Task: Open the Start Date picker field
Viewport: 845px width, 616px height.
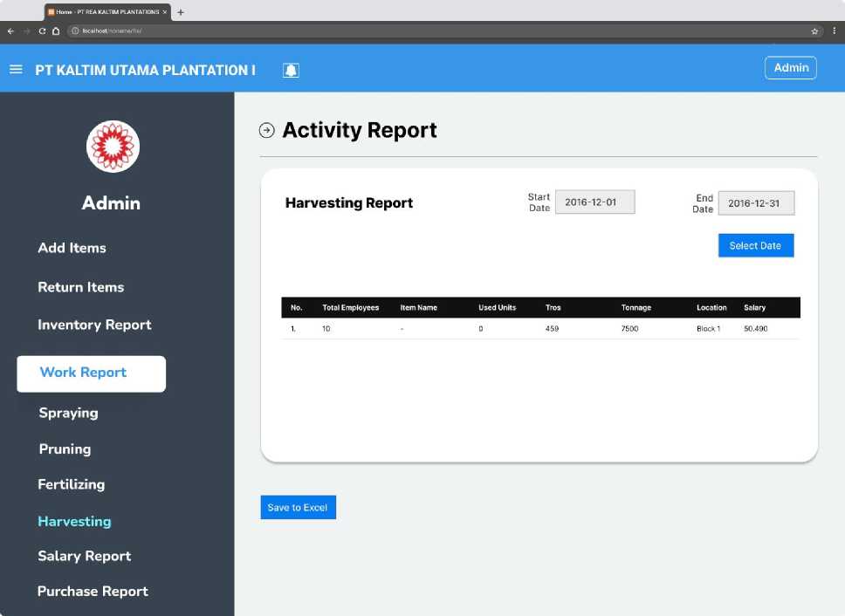Action: point(595,202)
